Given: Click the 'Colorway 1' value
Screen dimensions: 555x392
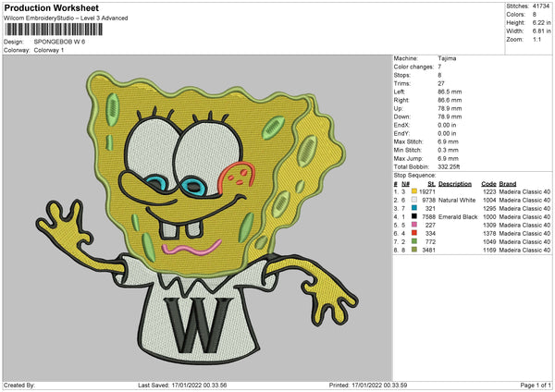Looking at the screenshot, I should click(x=49, y=50).
